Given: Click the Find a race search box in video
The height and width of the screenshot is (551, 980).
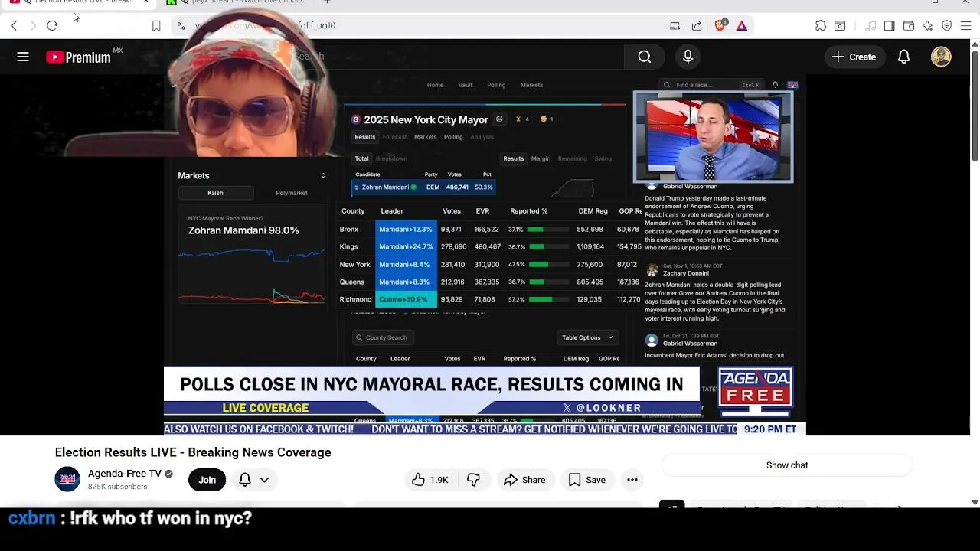Looking at the screenshot, I should [x=711, y=85].
